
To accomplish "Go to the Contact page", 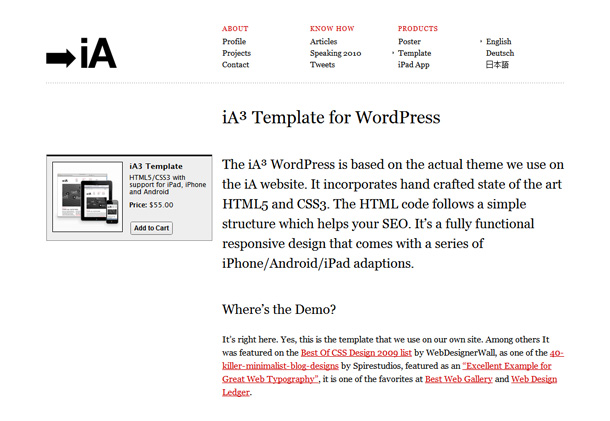I will [235, 65].
